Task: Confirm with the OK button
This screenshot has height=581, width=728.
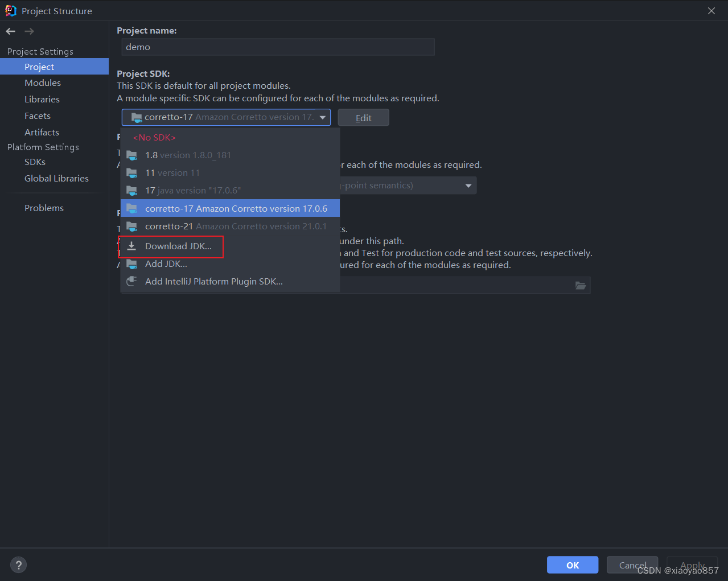Action: tap(573, 565)
